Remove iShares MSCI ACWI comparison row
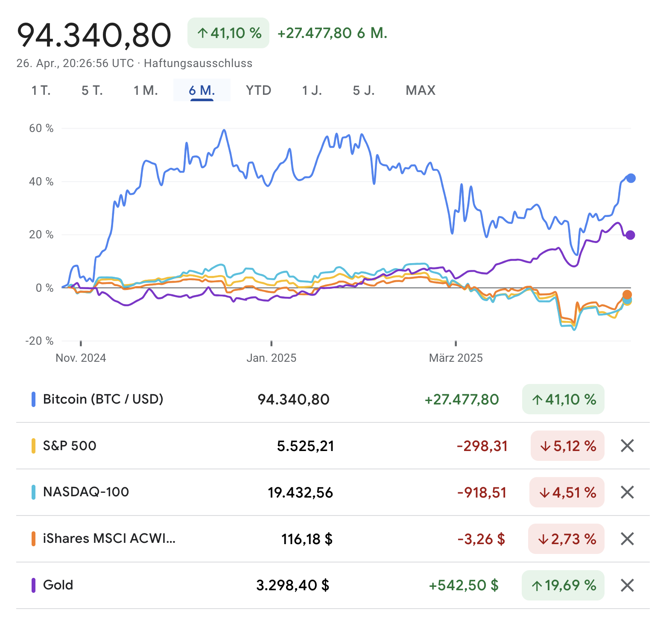 (627, 539)
